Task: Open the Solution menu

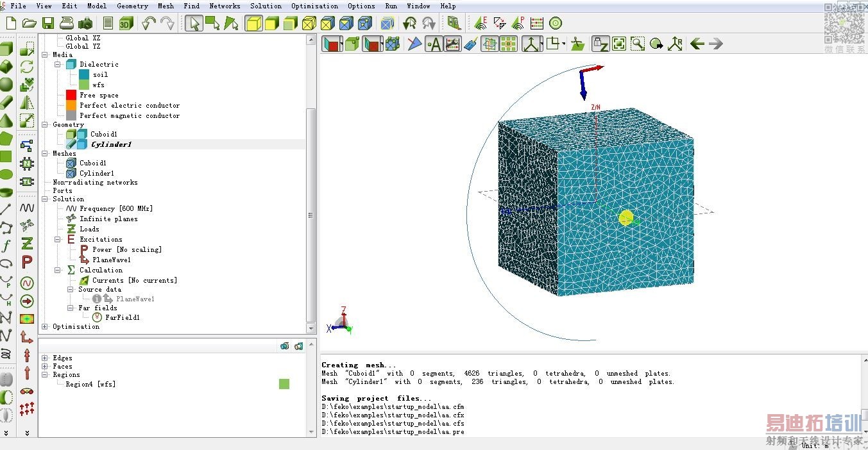Action: tap(266, 6)
